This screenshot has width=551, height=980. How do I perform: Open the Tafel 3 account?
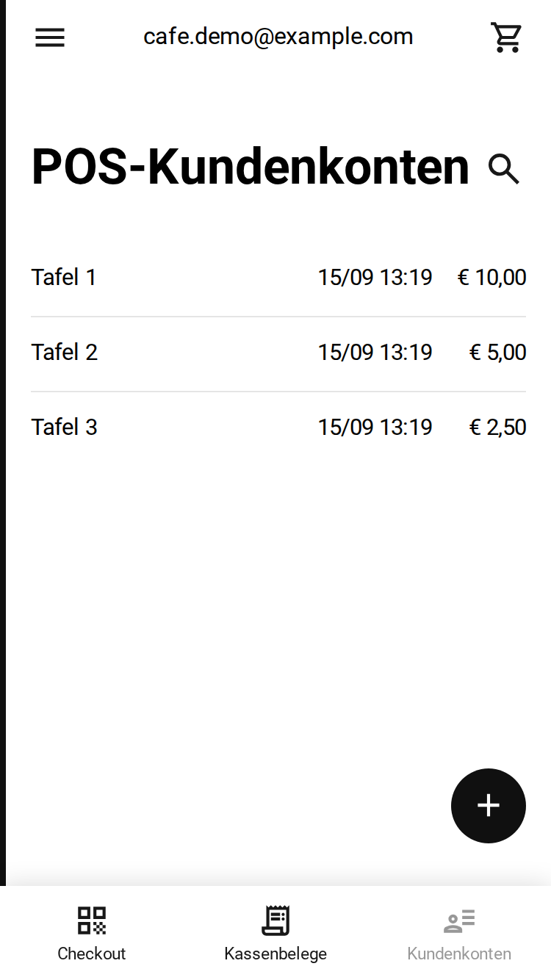[x=278, y=428]
